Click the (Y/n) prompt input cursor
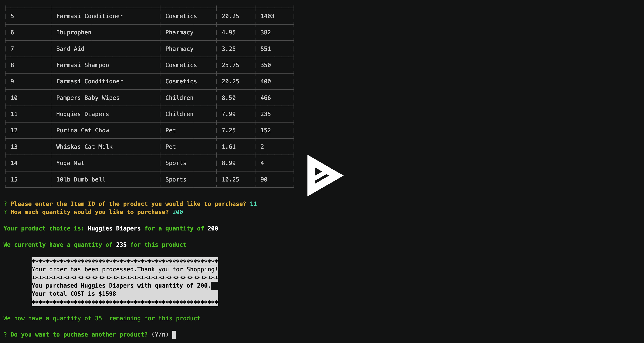The width and height of the screenshot is (644, 343). pos(174,335)
